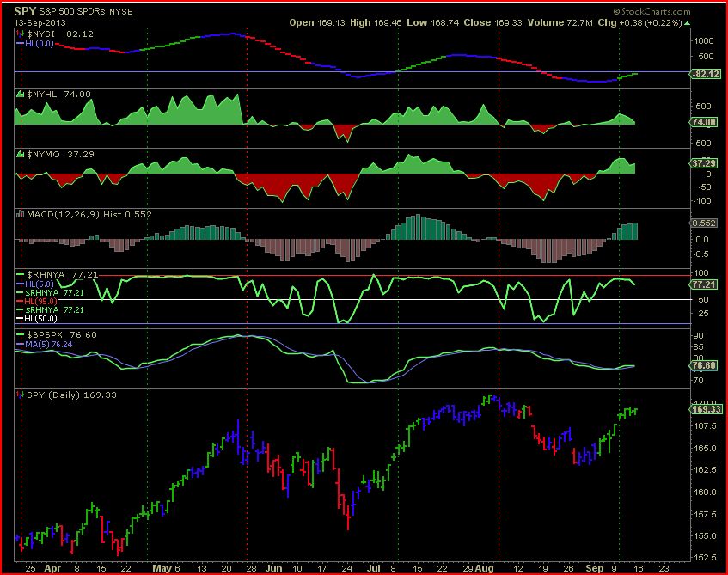Image resolution: width=728 pixels, height=575 pixels.
Task: Select the SPY (Daily) 169.33 label
Action: (x=72, y=395)
